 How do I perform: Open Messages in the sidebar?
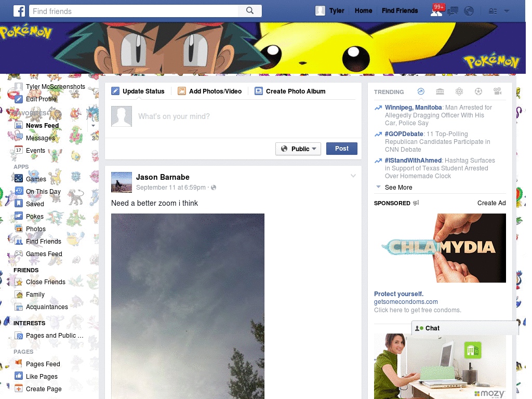(41, 138)
